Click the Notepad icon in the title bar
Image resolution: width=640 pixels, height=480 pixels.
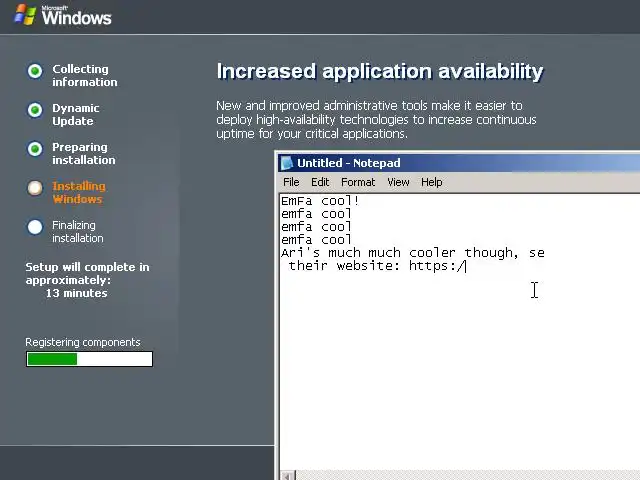(287, 163)
